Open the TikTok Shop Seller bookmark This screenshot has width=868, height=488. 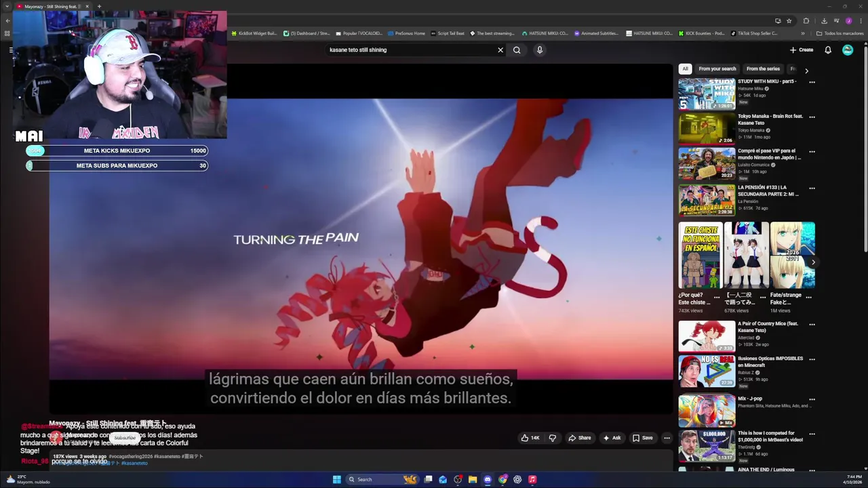coord(755,33)
